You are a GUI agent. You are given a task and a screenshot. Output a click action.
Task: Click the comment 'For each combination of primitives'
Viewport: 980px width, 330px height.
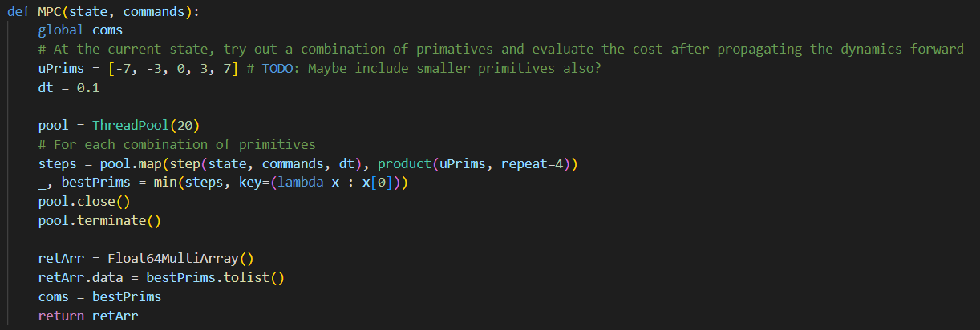tap(176, 145)
